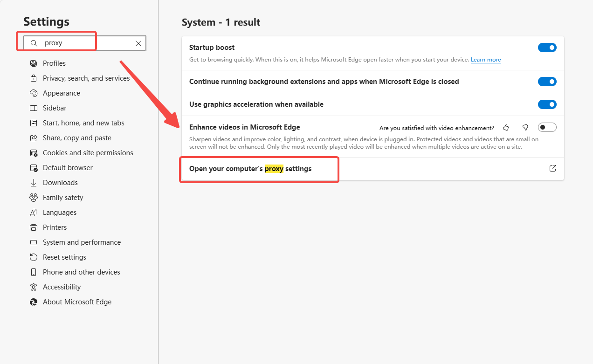Open your computer's proxy settings
Image resolution: width=593 pixels, height=364 pixels.
(372, 169)
